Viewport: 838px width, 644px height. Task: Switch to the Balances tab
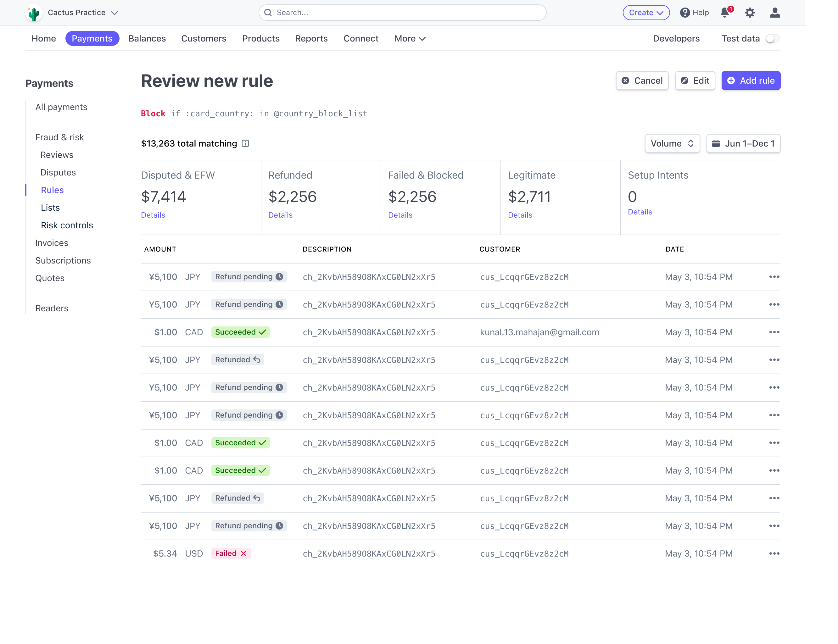[147, 39]
